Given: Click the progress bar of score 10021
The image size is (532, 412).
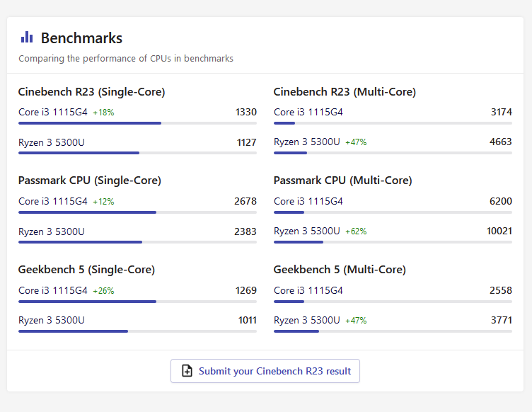Looking at the screenshot, I should pyautogui.click(x=393, y=242).
